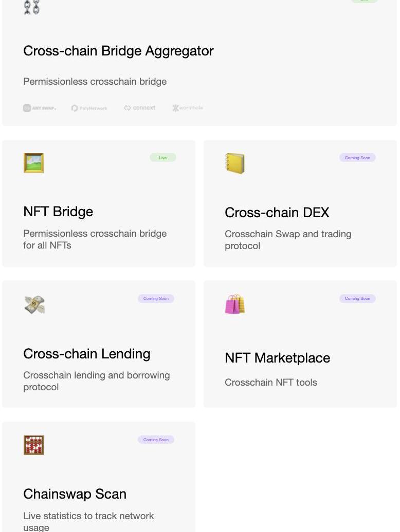Click the chain links icon
This screenshot has width=400, height=532.
pos(32,7)
